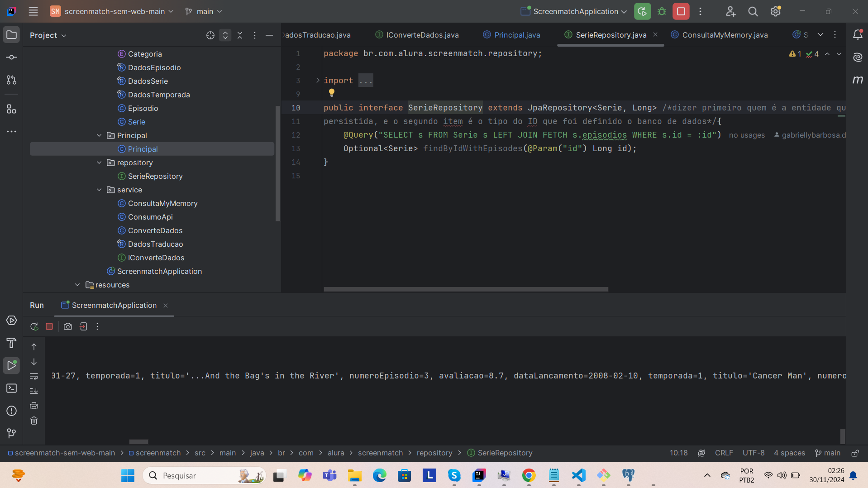The image size is (868, 488).
Task: Print the console output
Action: [x=34, y=406]
